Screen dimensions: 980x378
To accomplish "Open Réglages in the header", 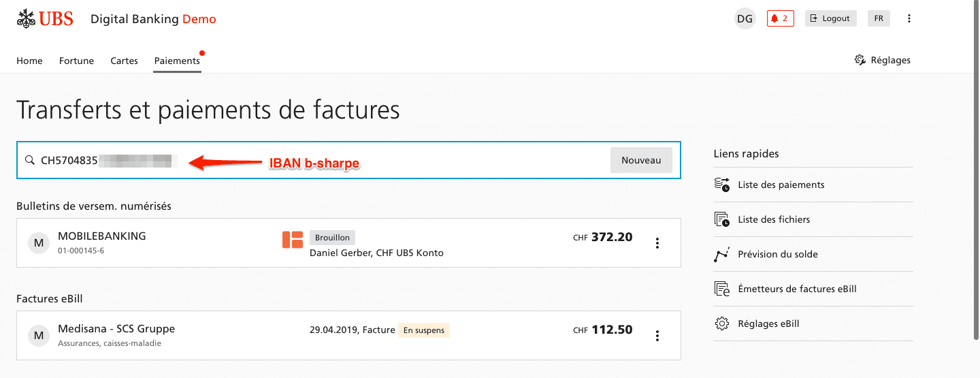I will point(883,60).
